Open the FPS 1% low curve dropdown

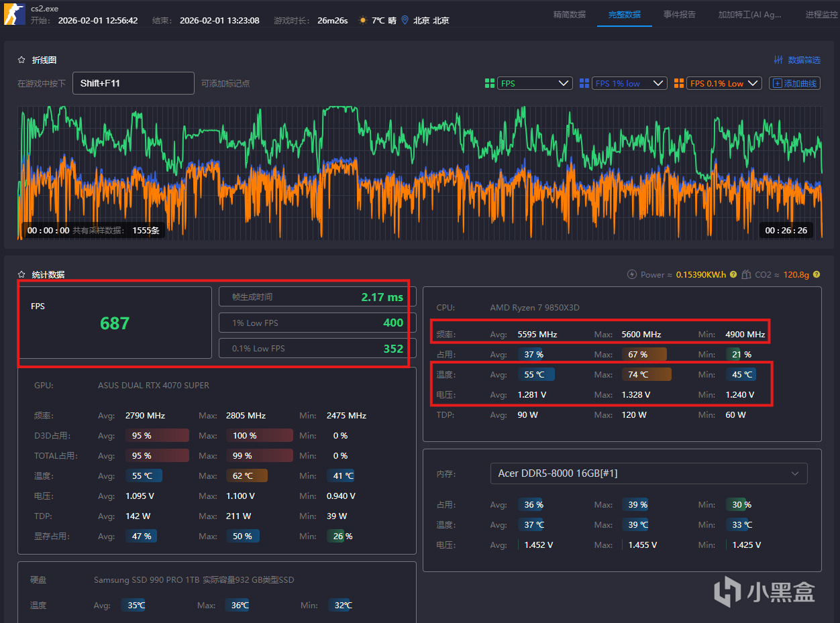tap(629, 83)
